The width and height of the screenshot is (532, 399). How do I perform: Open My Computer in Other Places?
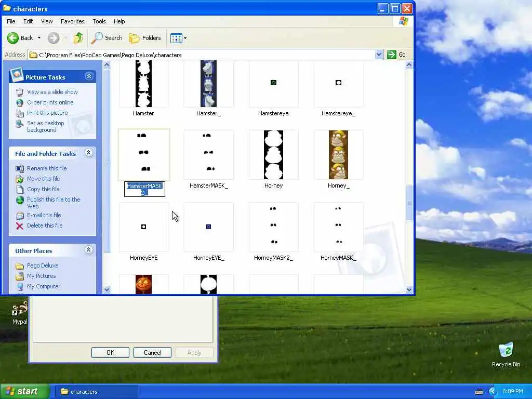(x=44, y=286)
